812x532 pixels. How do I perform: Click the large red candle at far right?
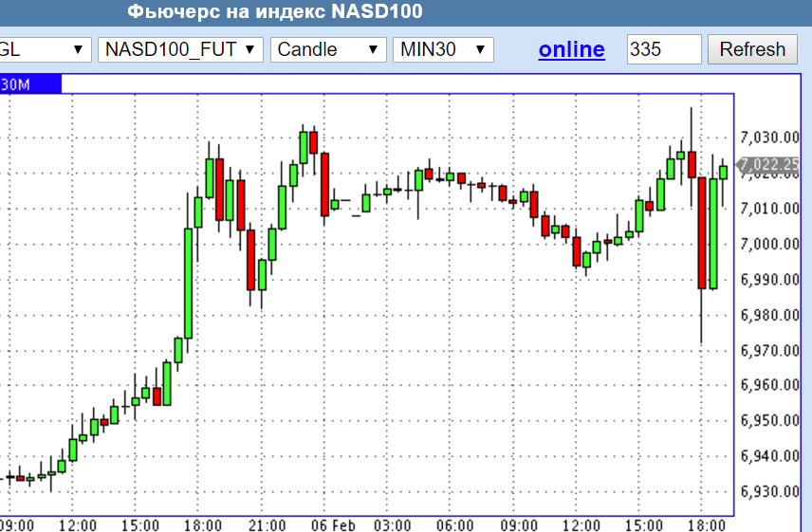pos(703,232)
